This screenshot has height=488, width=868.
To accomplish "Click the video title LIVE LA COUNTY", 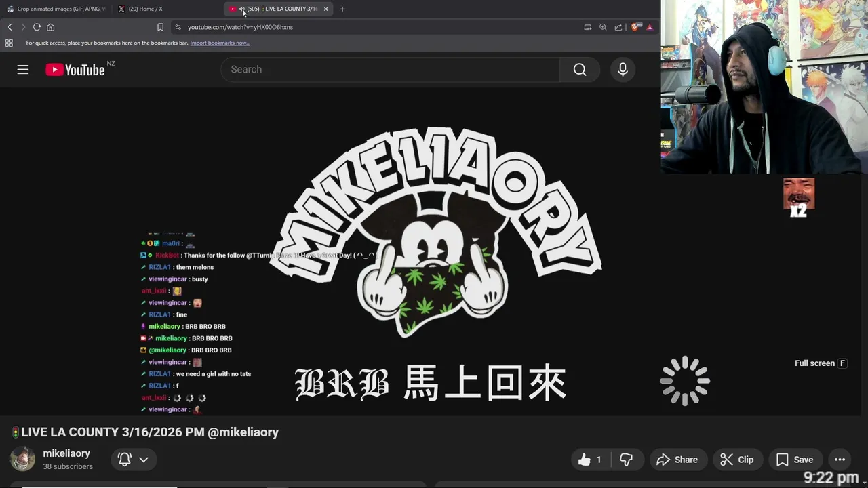I will pos(145,432).
